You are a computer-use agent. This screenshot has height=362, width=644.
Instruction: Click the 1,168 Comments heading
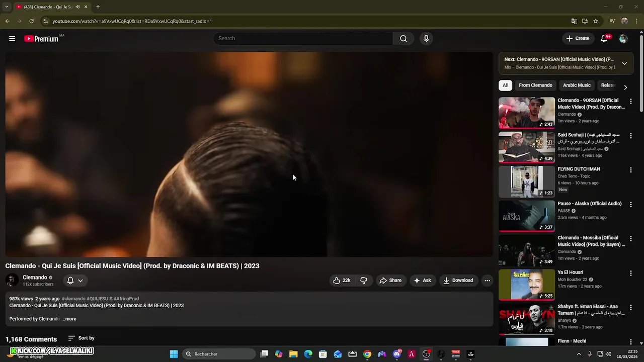click(x=31, y=339)
